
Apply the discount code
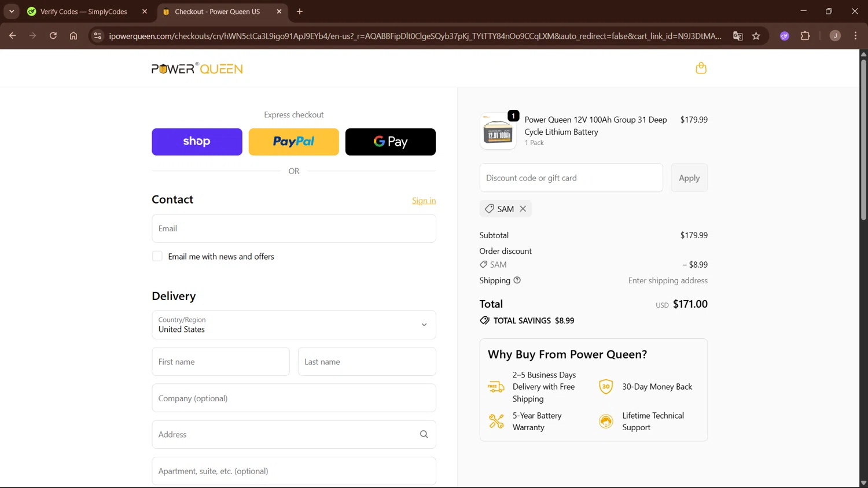689,178
